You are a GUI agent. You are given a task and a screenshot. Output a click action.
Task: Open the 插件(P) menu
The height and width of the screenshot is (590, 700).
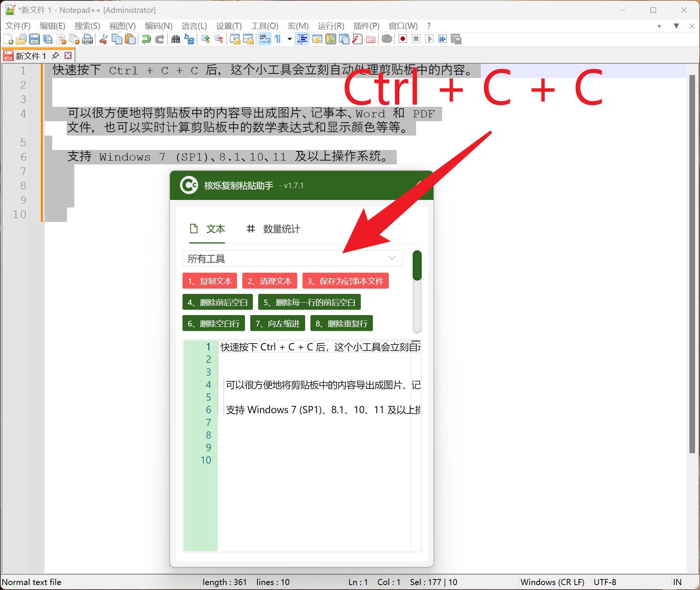(366, 26)
